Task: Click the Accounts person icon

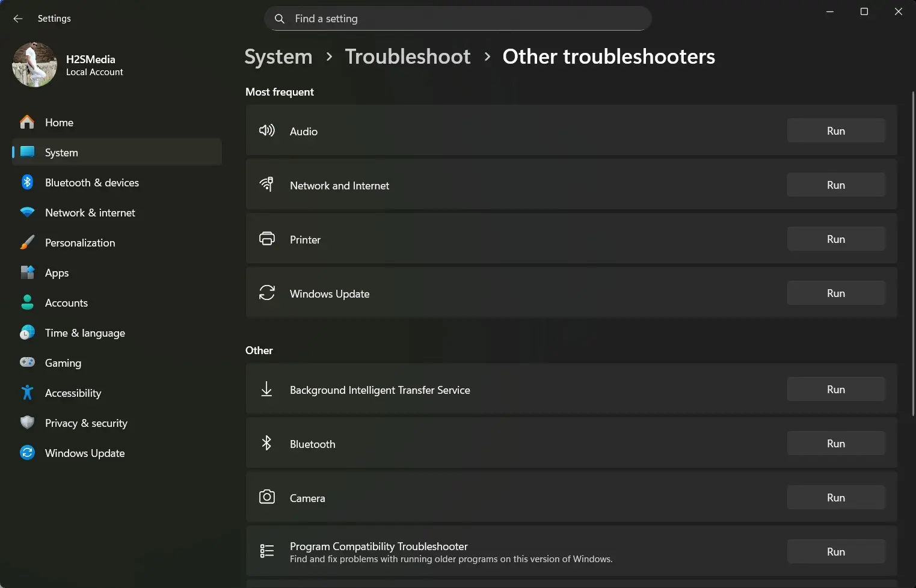Action: click(x=27, y=302)
